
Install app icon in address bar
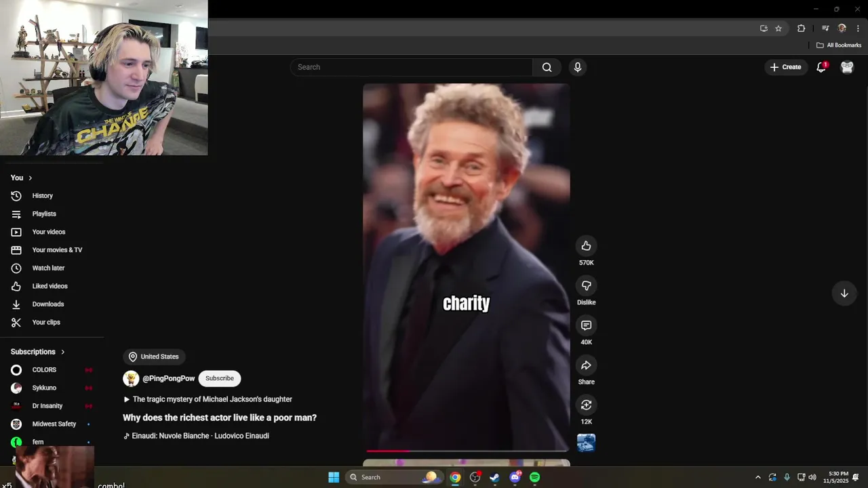(x=764, y=28)
